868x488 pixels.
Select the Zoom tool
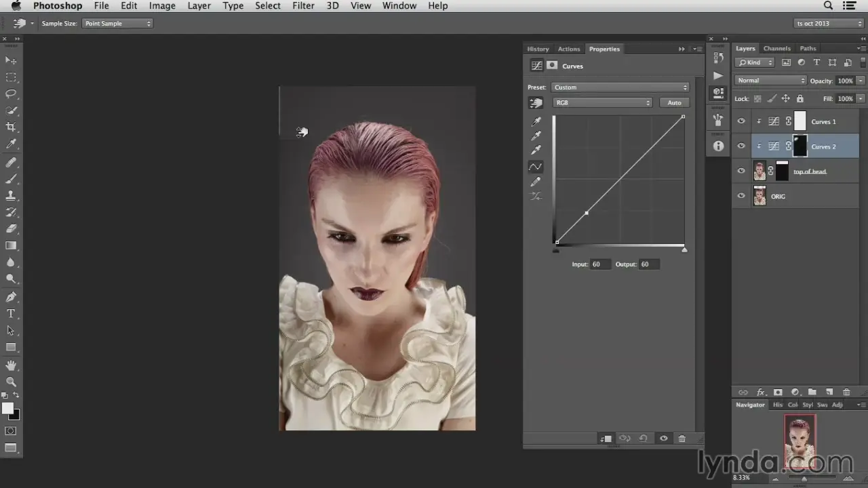tap(11, 382)
